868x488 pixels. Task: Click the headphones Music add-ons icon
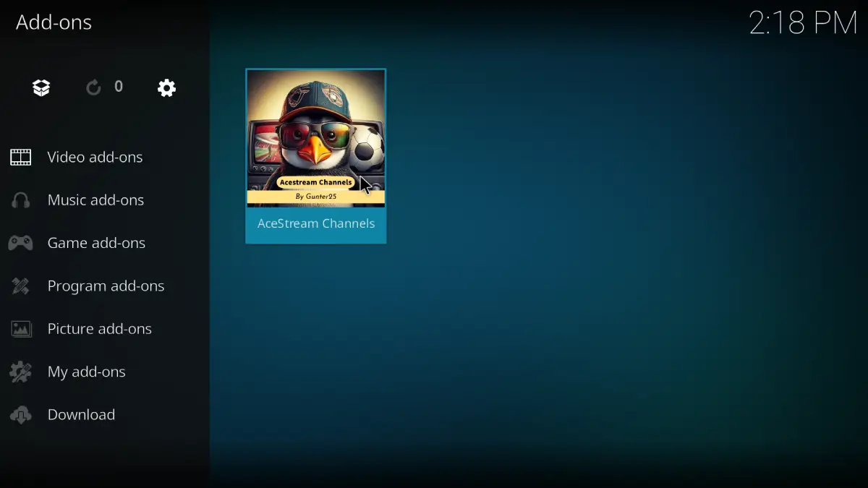click(21, 200)
